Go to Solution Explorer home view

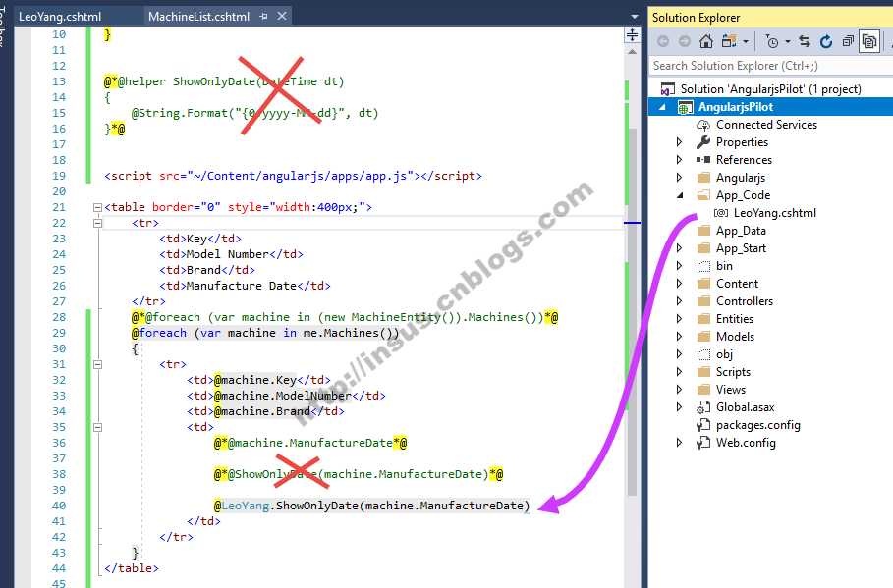[706, 41]
